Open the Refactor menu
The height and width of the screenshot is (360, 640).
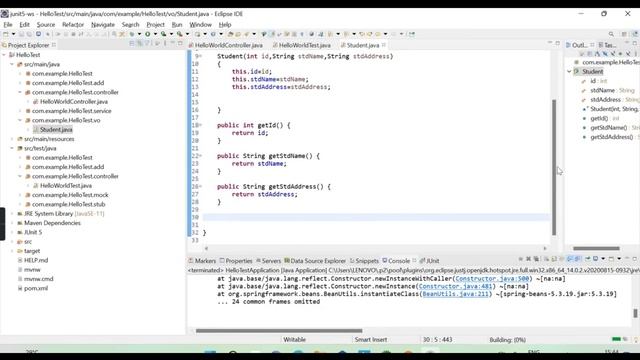pos(73,24)
